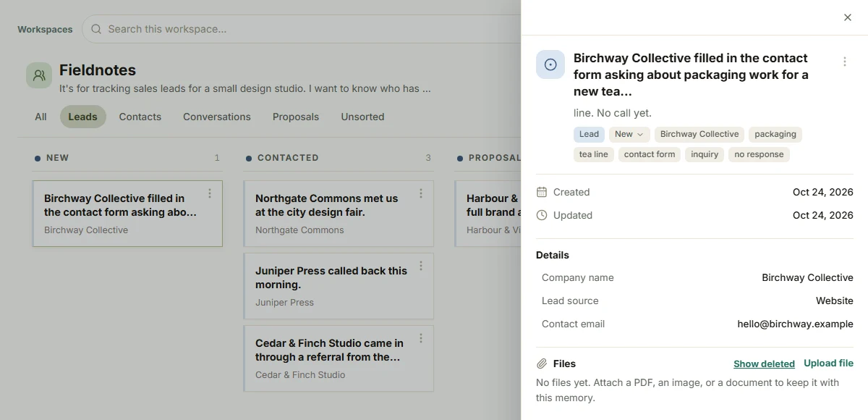Click the workspace description text under Fieldnotes
Viewport: 868px width, 420px height.
pyautogui.click(x=245, y=89)
